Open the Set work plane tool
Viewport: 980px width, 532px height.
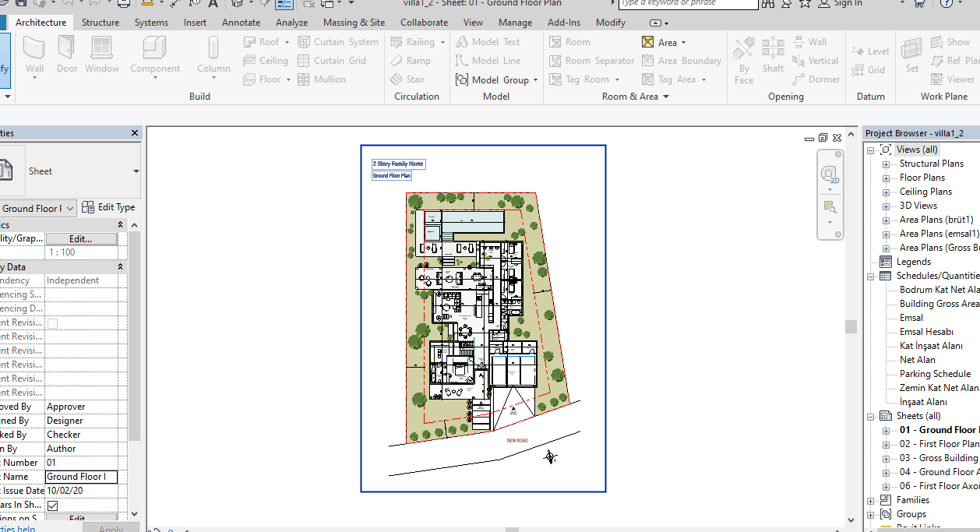(911, 55)
